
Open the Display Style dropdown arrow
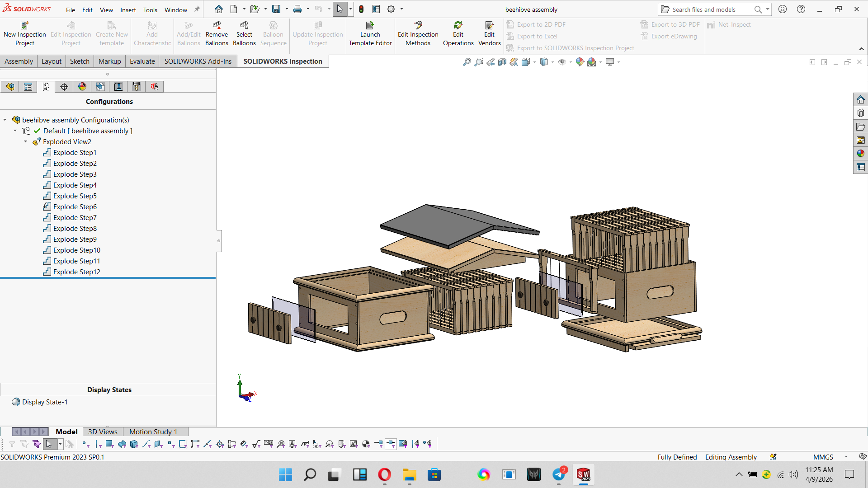point(552,62)
